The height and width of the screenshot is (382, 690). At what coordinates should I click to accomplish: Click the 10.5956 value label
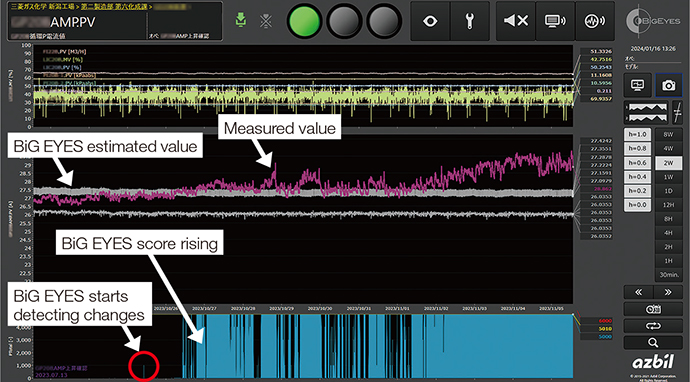point(596,83)
